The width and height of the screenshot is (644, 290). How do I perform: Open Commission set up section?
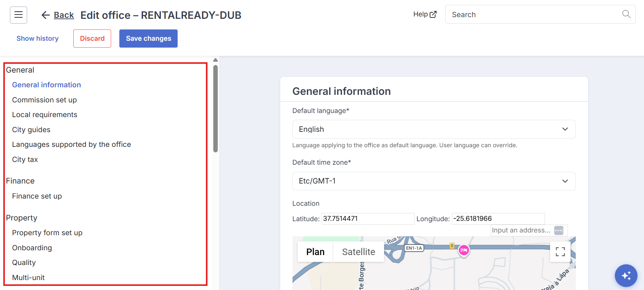45,100
